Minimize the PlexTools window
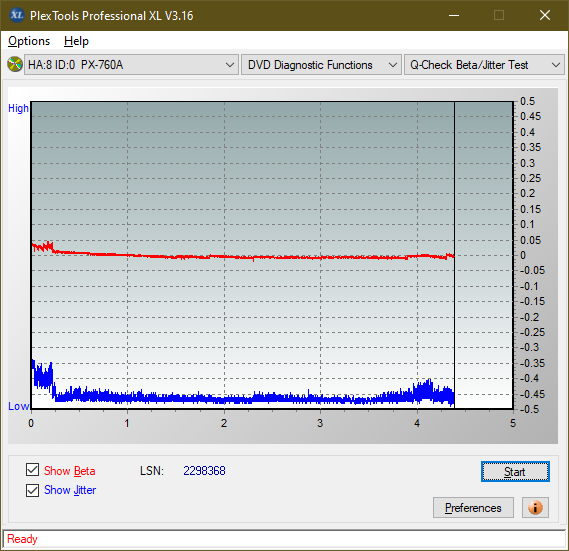This screenshot has width=569, height=551. [454, 15]
